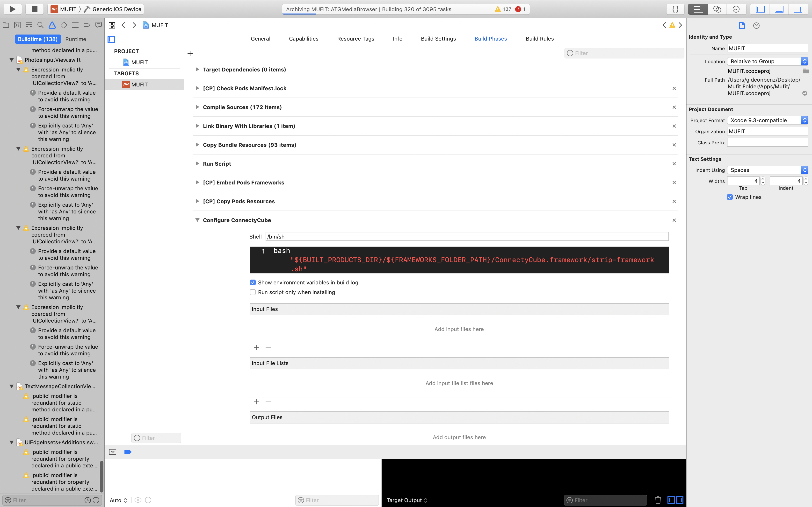Screen dimensions: 812x507
Task: Expand the Compile Sources phase
Action: click(x=197, y=107)
